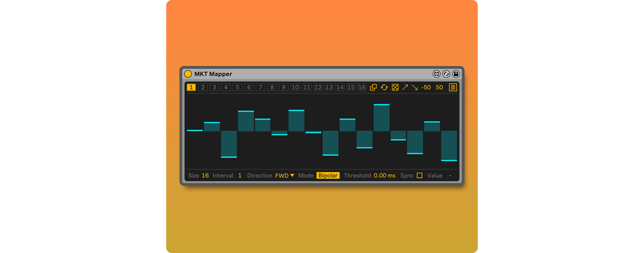644x253 pixels.
Task: Switch to pattern slot 8
Action: tap(272, 87)
